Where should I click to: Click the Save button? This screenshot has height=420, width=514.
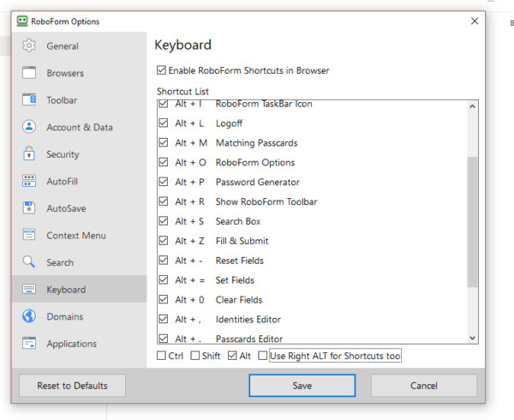302,385
